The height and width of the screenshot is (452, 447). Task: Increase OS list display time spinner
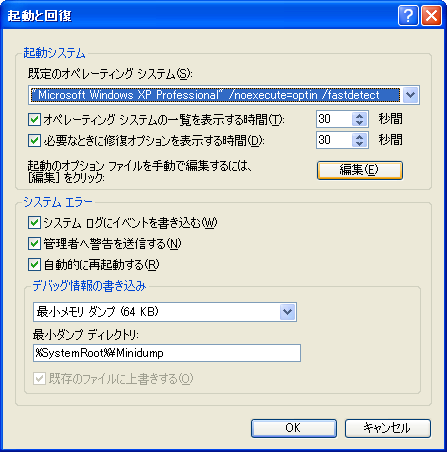[359, 116]
